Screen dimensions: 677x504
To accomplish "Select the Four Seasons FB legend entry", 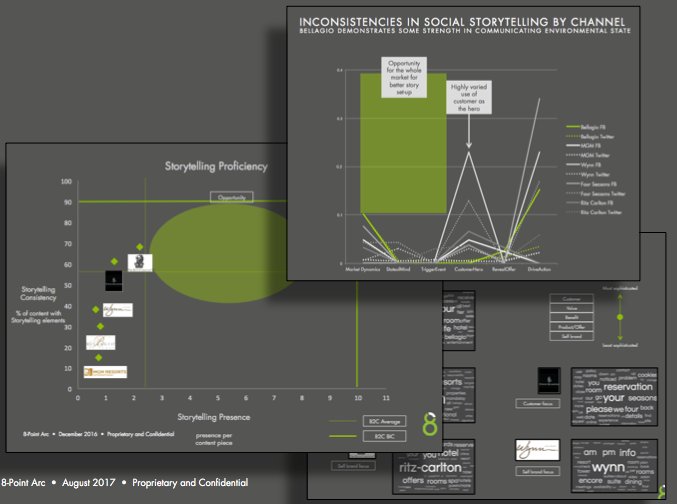I will tap(592, 184).
